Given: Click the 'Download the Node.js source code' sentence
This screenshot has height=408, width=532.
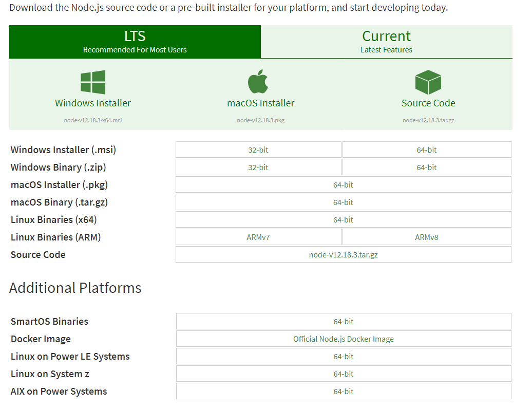Looking at the screenshot, I should 229,8.
